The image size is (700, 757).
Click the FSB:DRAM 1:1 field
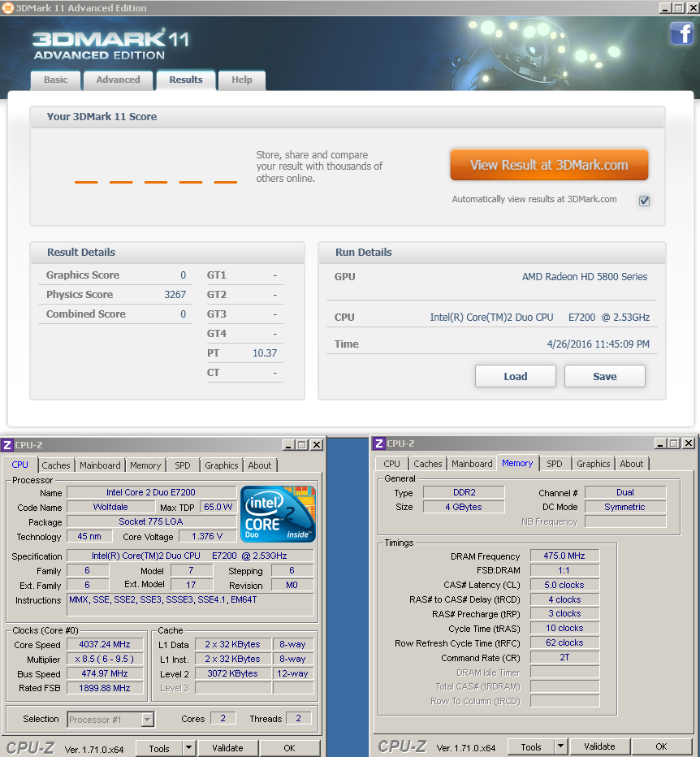(564, 570)
